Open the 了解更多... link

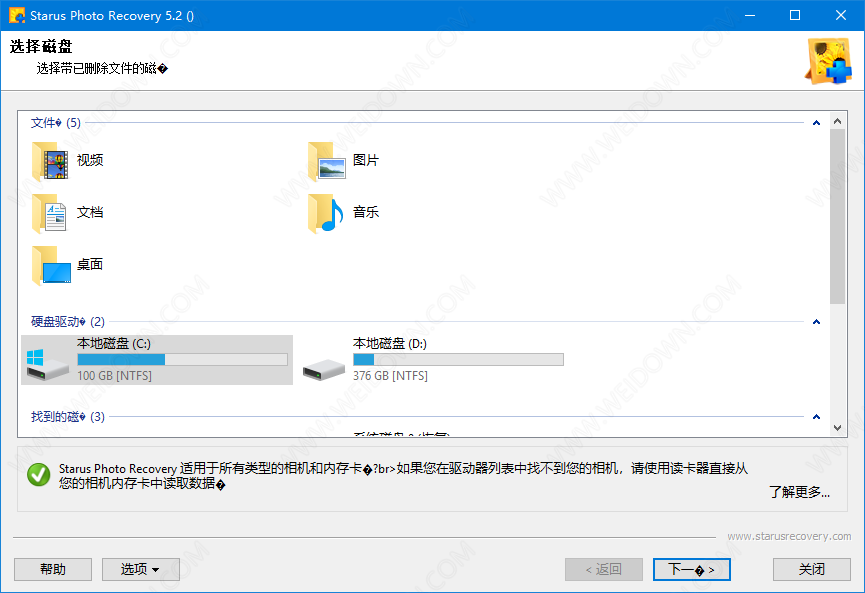click(799, 492)
